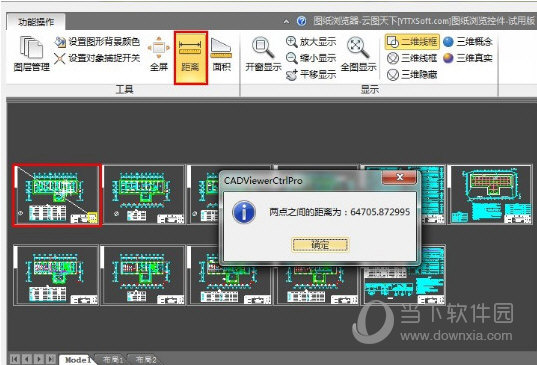
Task: Click the blue info icon in dialog
Action: [x=243, y=212]
